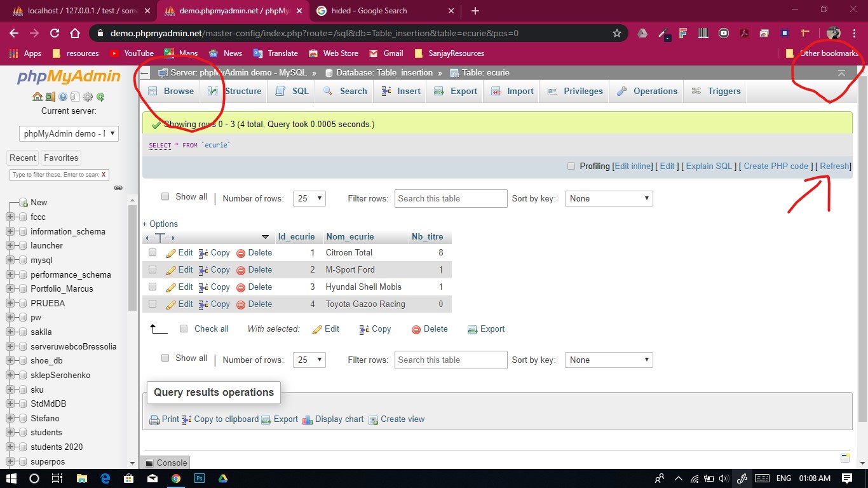Open the Export tab
Image resolution: width=868 pixels, height=488 pixels.
(x=455, y=91)
